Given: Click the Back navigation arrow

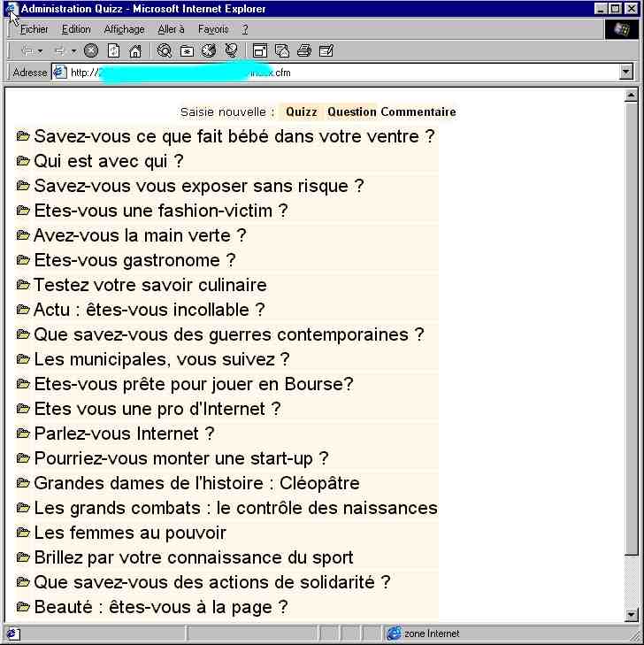Looking at the screenshot, I should [x=27, y=51].
